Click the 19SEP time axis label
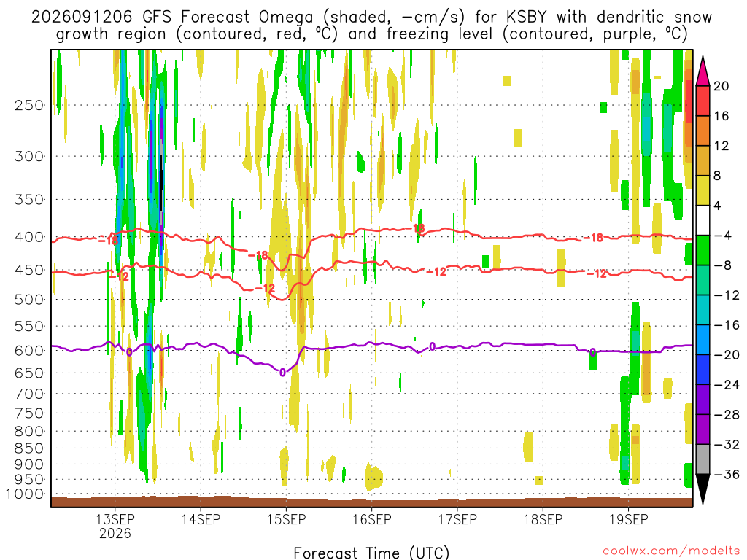Screen dimensions: 747x560 point(628,518)
